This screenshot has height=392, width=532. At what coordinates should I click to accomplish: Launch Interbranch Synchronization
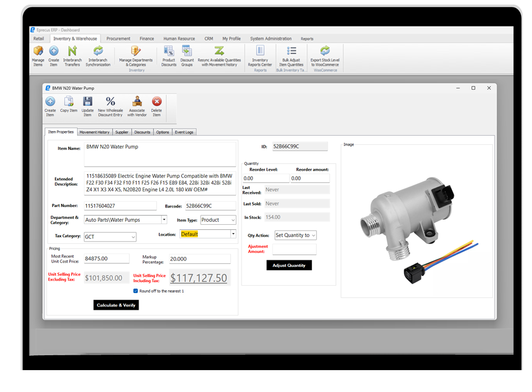(98, 56)
